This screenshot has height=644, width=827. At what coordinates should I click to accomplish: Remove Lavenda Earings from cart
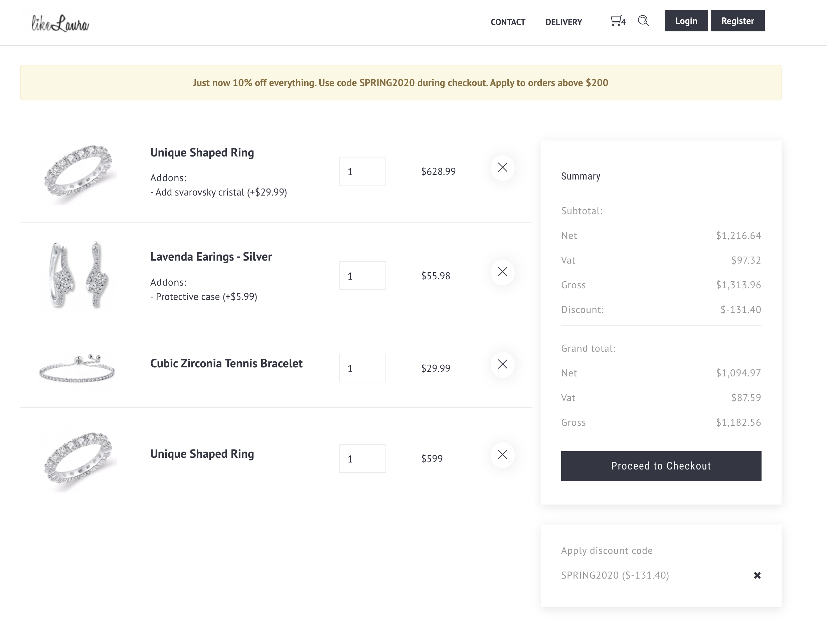502,272
